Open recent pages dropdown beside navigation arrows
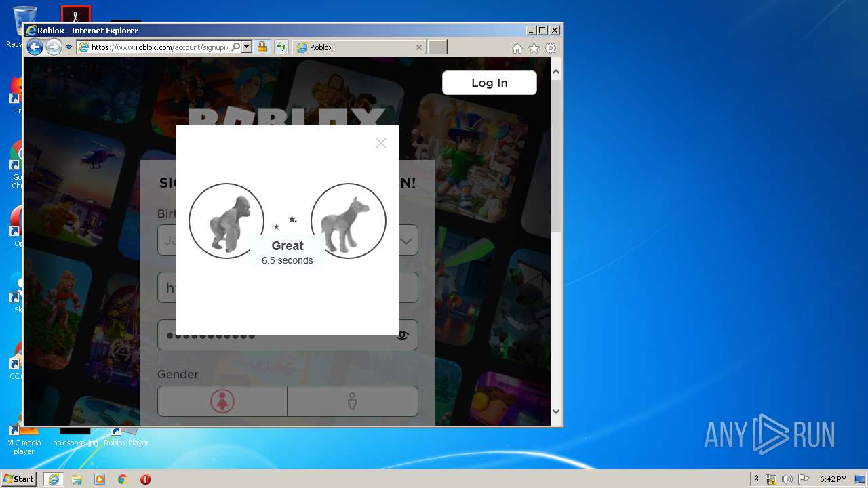868x488 pixels. click(68, 47)
